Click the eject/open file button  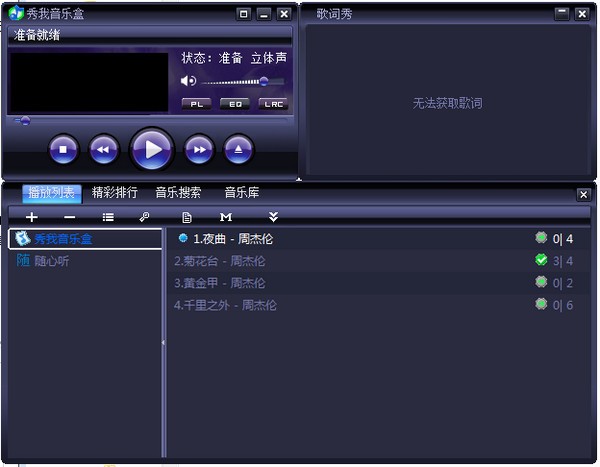point(238,149)
